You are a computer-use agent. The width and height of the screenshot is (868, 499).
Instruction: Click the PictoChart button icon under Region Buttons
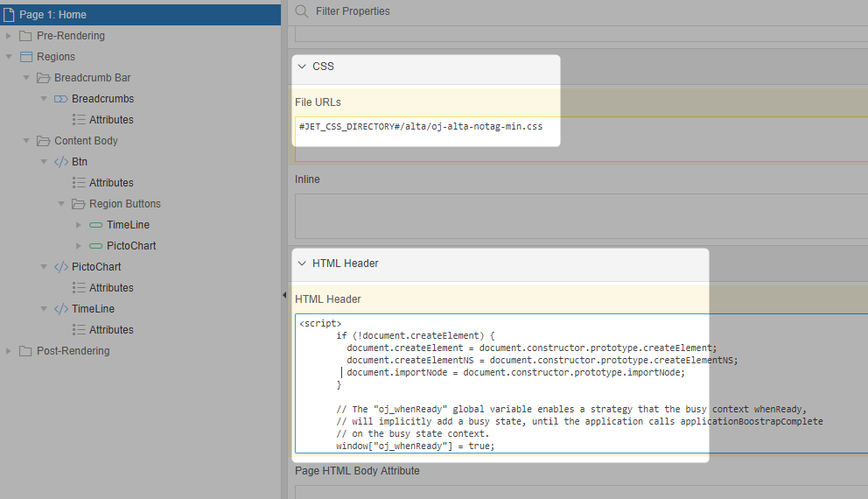point(96,246)
